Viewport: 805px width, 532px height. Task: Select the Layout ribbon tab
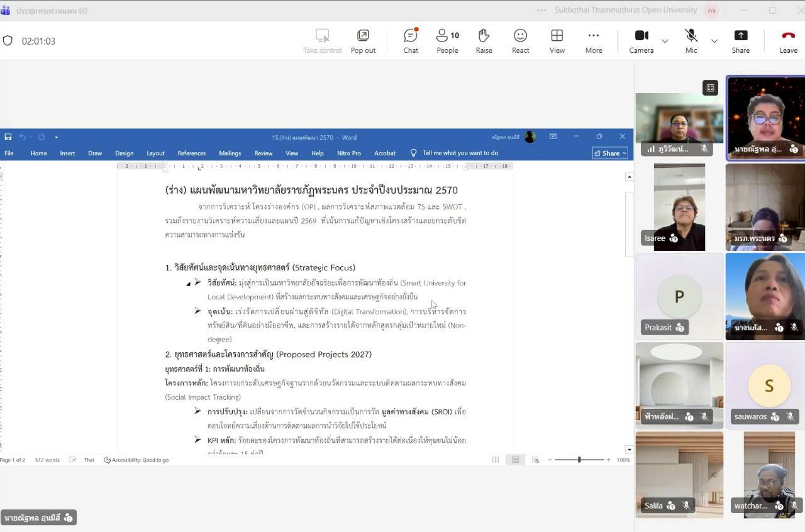coord(155,153)
